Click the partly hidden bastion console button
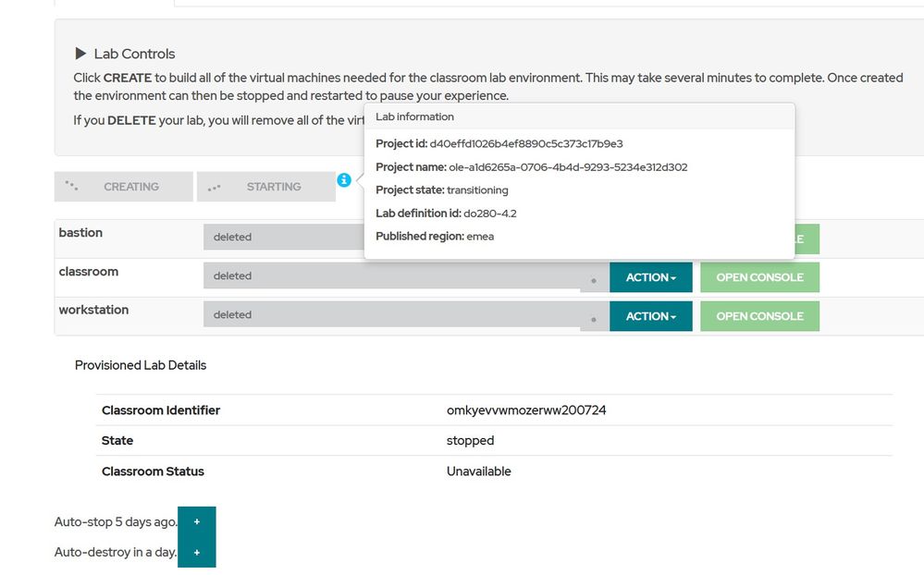The image size is (924, 575). point(807,239)
